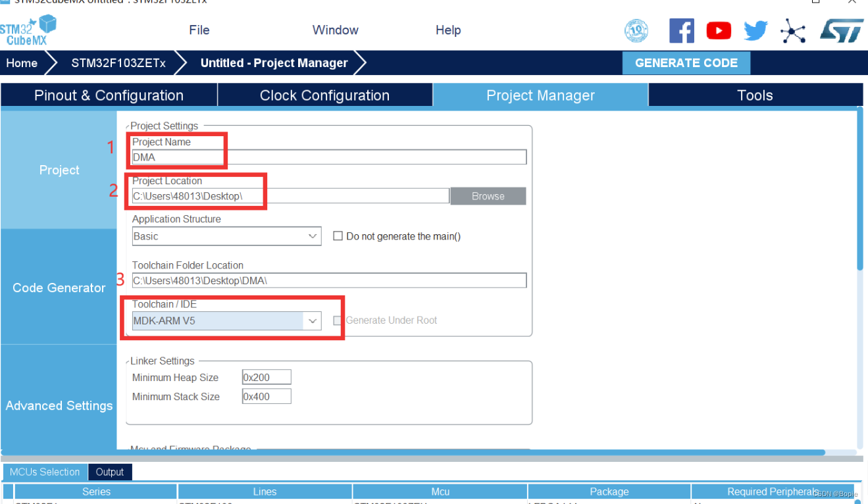Select Untitled - Project Manager breadcrumb
Screen dimensions: 868x504
(274, 63)
